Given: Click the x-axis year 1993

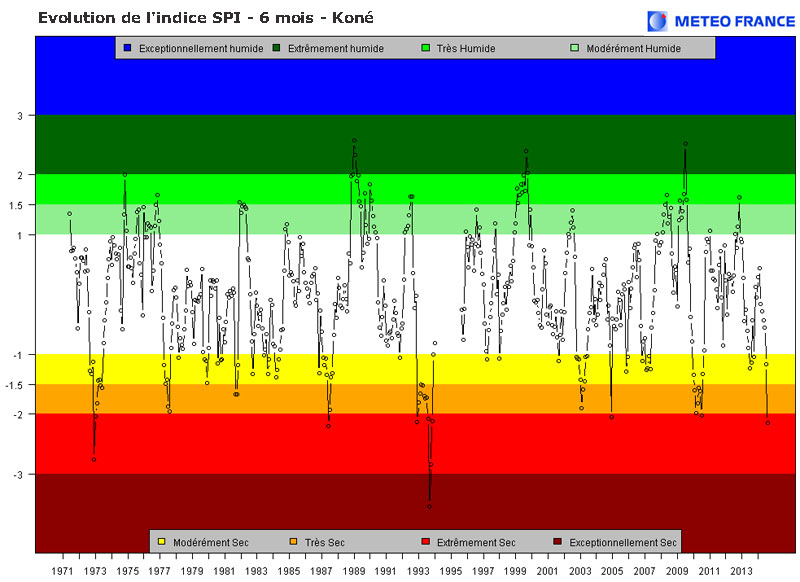Looking at the screenshot, I should pyautogui.click(x=418, y=571).
